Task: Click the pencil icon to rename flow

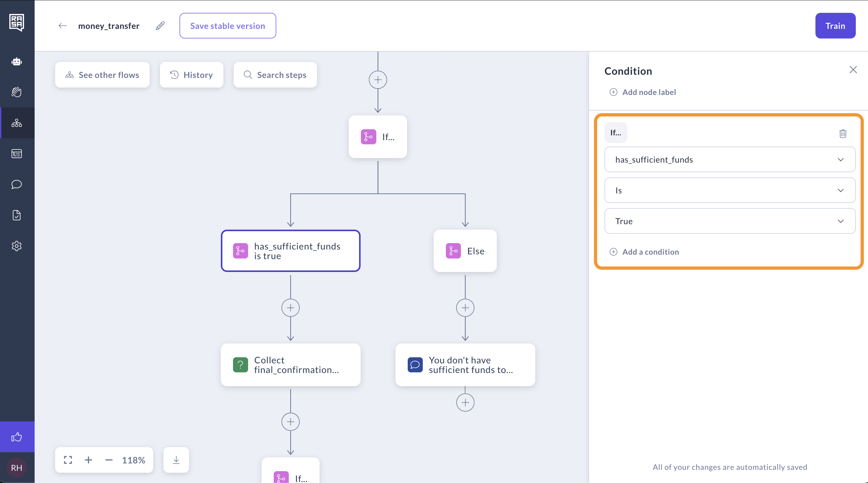Action: point(160,26)
